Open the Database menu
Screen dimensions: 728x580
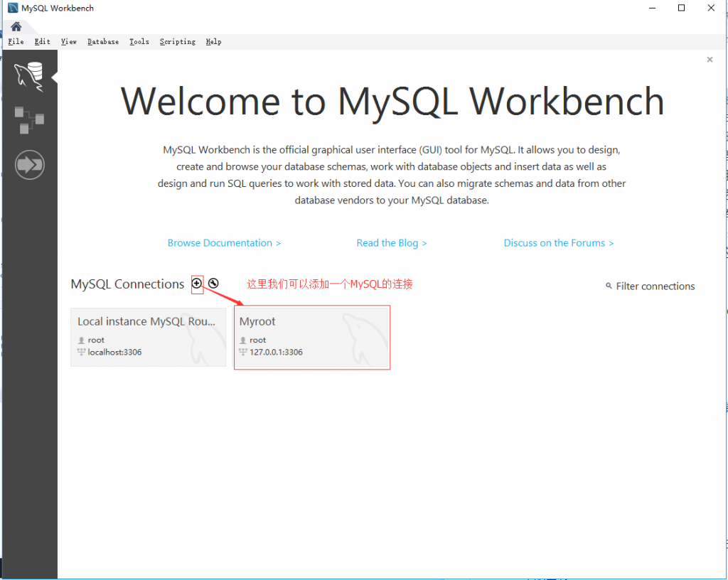tap(102, 41)
